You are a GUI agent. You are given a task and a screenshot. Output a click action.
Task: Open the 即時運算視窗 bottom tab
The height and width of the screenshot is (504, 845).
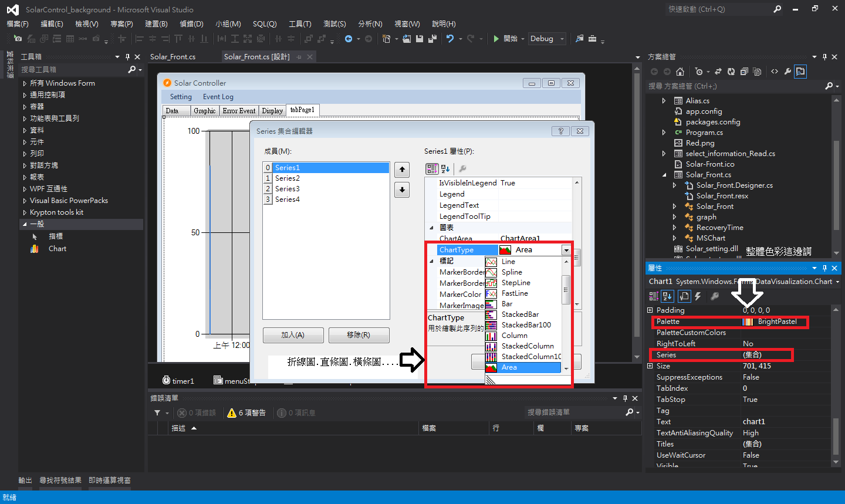pos(110,481)
